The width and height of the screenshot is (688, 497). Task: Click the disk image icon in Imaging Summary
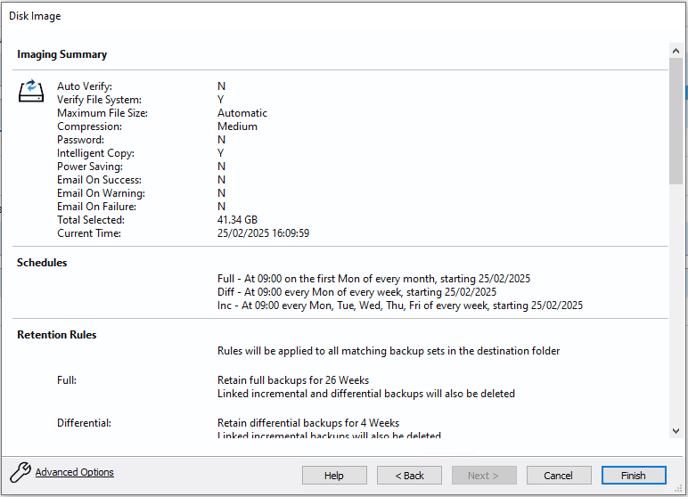32,92
